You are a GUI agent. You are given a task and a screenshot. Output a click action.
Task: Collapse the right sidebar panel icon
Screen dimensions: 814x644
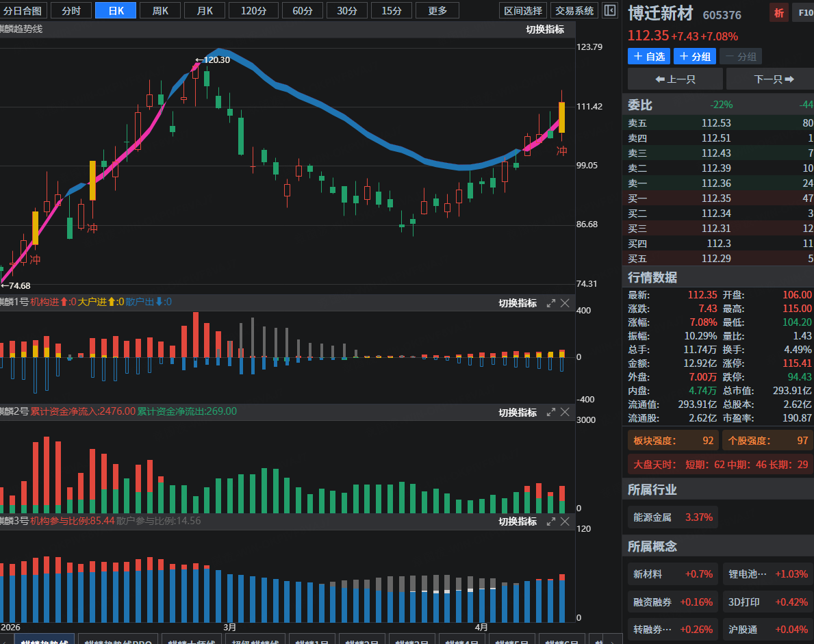tap(609, 10)
